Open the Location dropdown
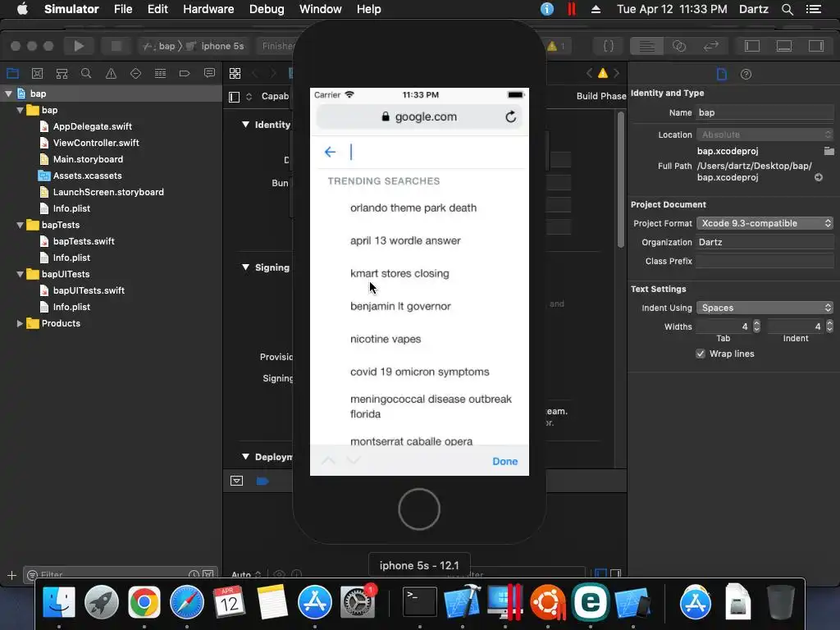The height and width of the screenshot is (630, 840). pos(765,135)
